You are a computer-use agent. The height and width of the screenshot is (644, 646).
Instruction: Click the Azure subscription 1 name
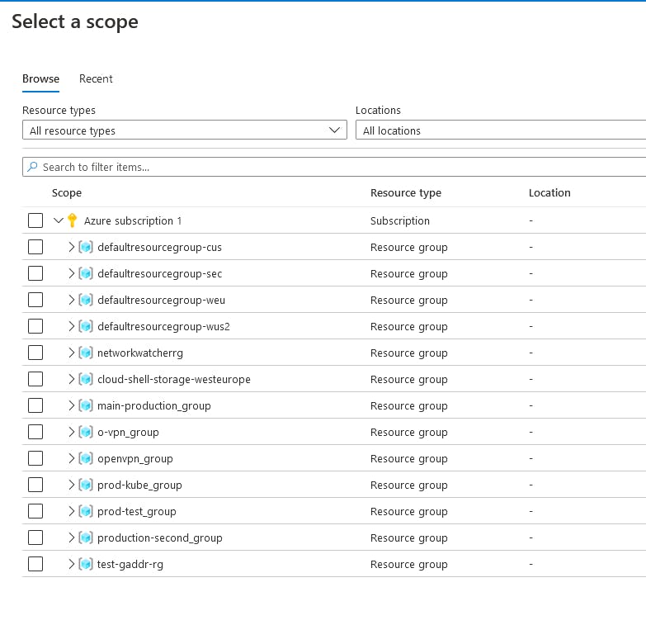133,221
